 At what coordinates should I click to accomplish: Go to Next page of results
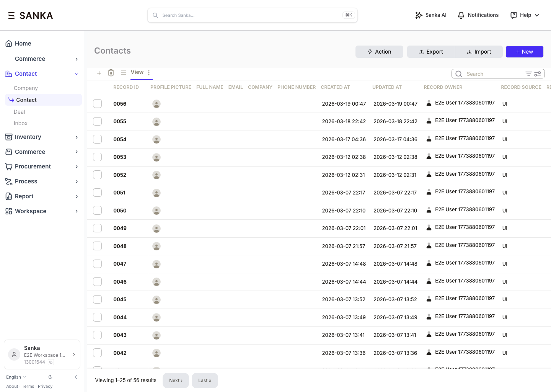tap(176, 381)
